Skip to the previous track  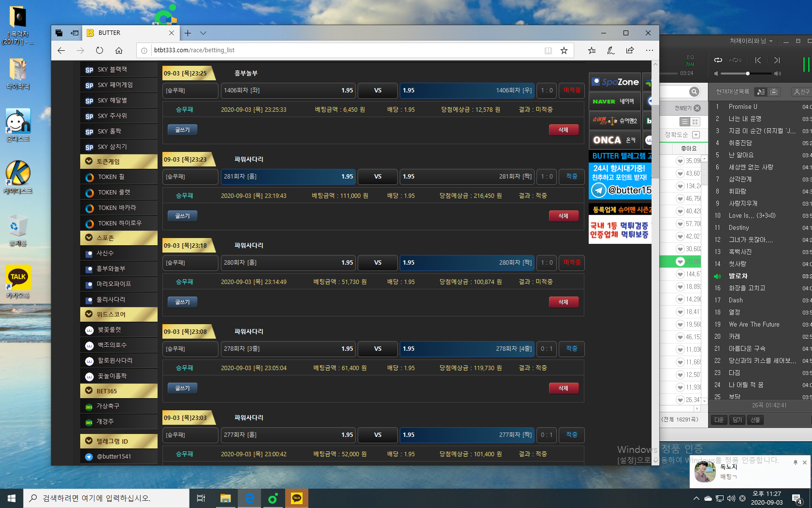coord(758,60)
